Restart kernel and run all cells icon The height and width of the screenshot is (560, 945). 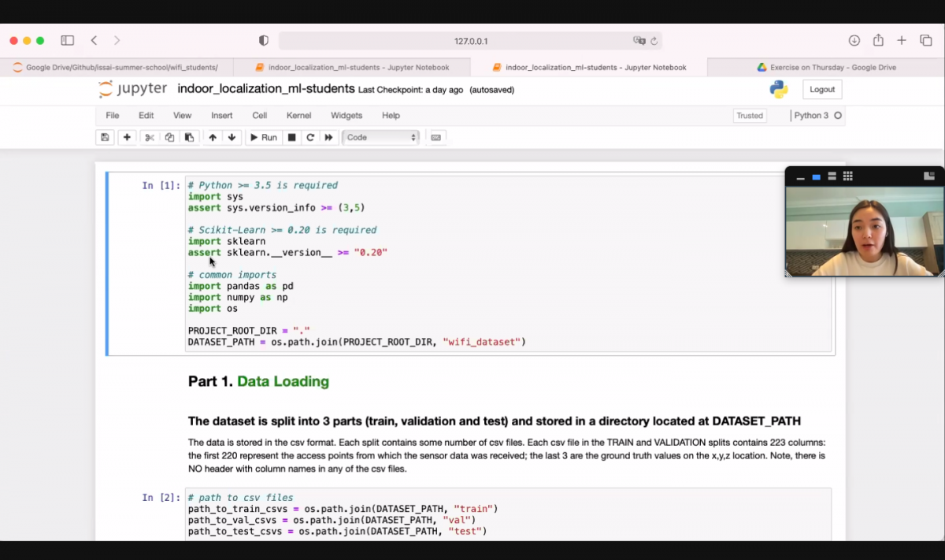329,137
